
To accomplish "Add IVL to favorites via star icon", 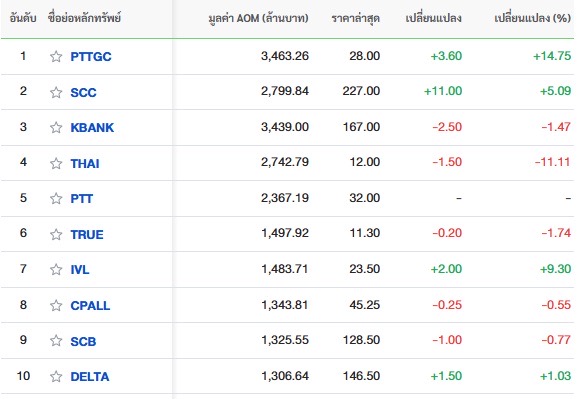I will 56,269.
